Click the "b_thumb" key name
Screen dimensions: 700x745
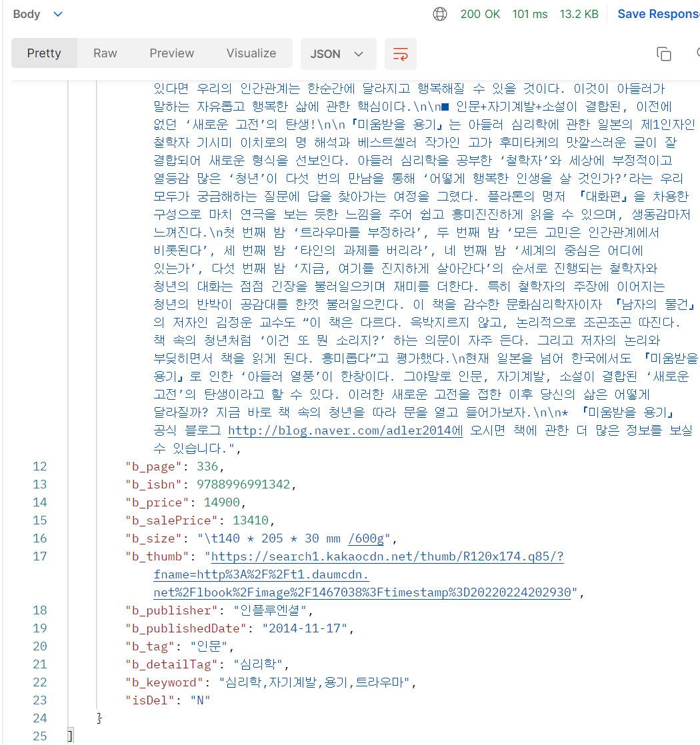(157, 556)
